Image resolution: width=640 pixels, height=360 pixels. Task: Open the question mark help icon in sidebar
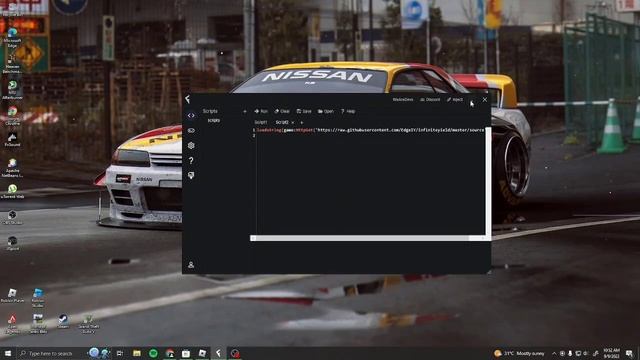191,160
